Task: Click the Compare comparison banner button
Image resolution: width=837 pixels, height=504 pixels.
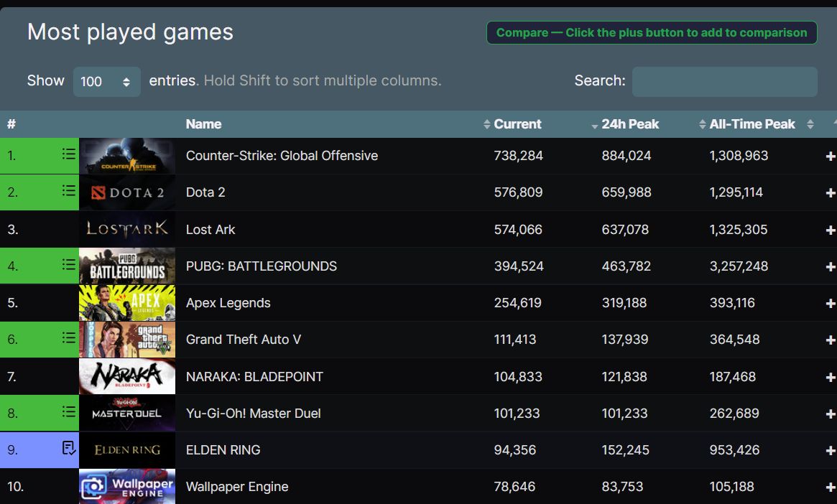Action: point(651,32)
